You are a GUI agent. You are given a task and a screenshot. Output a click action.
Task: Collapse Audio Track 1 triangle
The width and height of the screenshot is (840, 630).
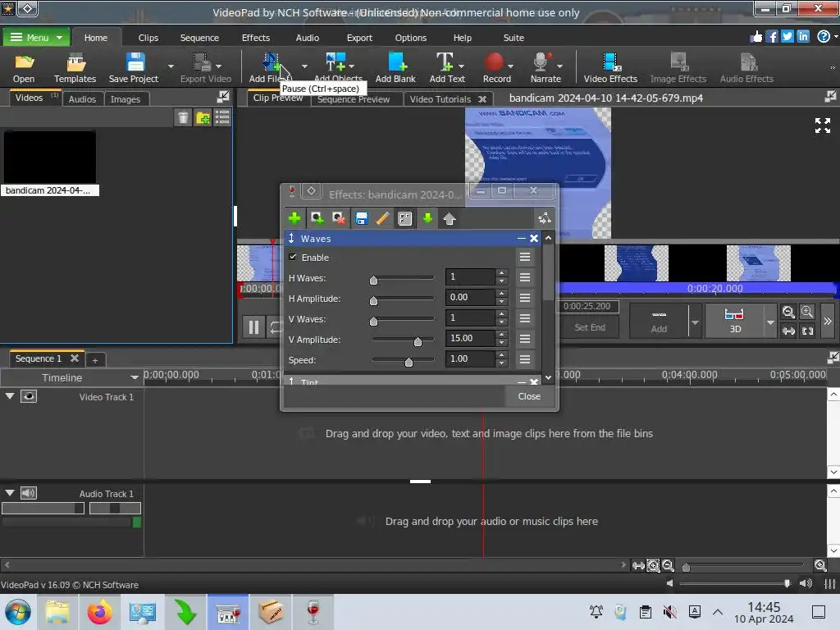pos(10,493)
